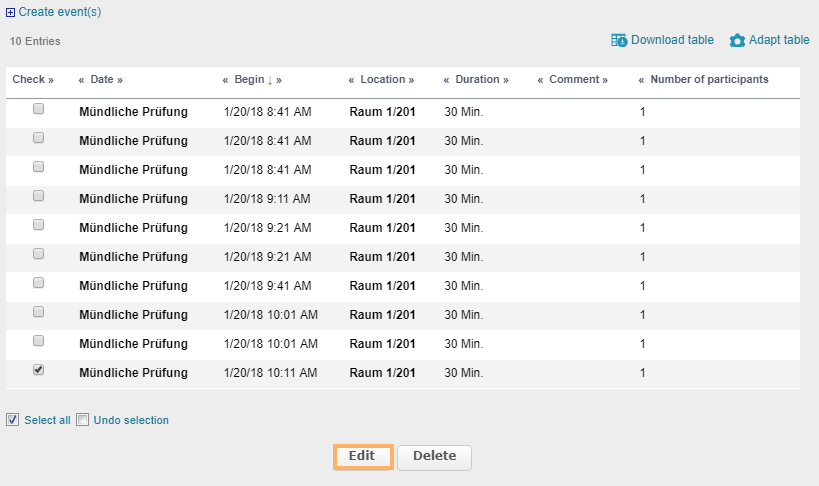Click the Download table icon

(x=620, y=40)
